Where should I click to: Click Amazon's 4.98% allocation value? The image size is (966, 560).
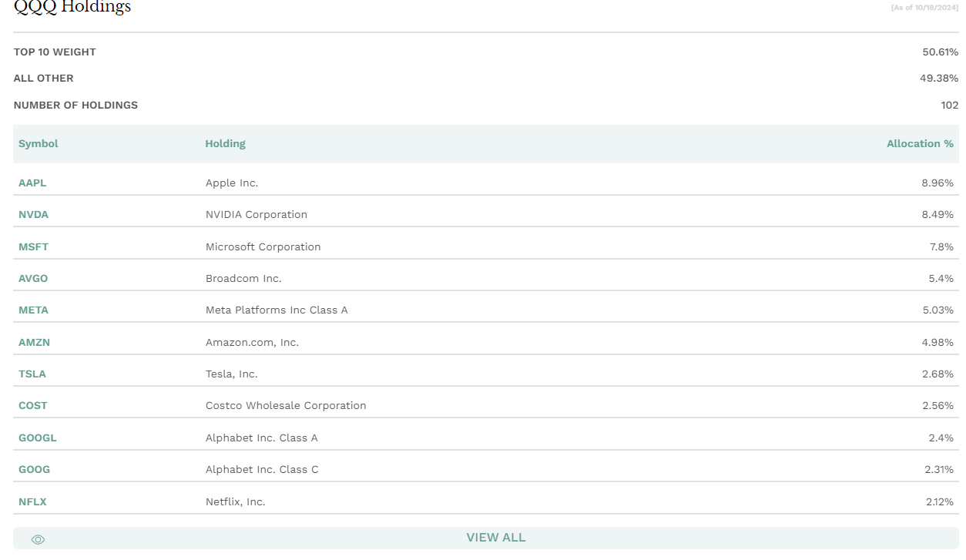click(937, 343)
